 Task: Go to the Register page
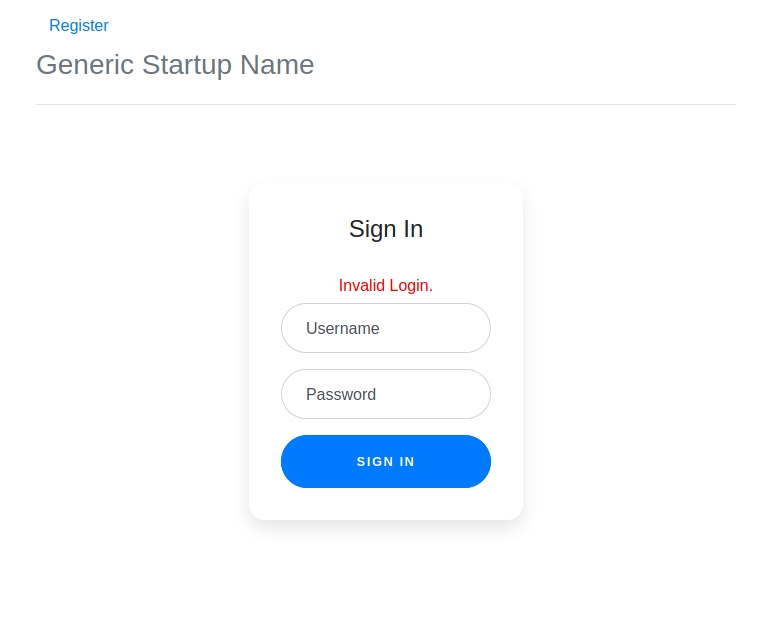(x=78, y=26)
